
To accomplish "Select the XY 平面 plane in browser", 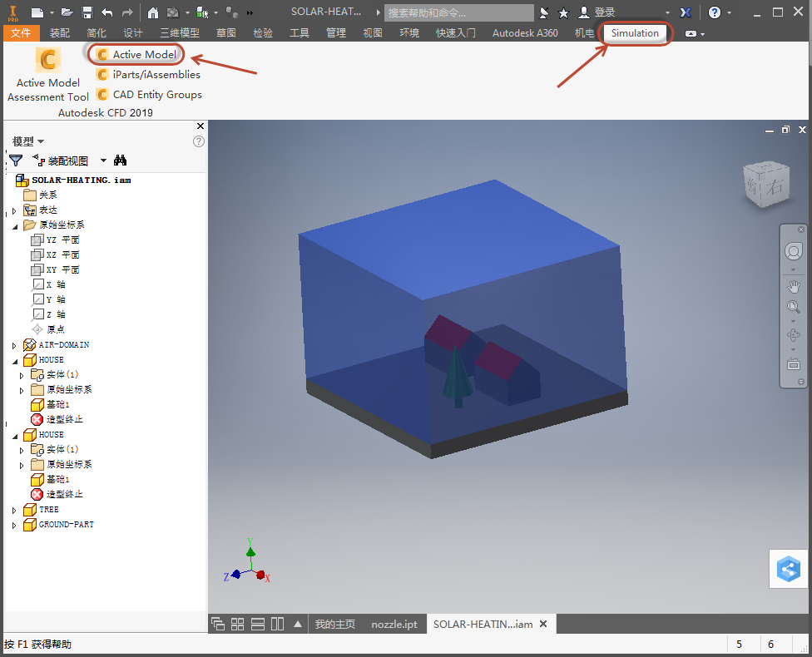I will pos(56,269).
